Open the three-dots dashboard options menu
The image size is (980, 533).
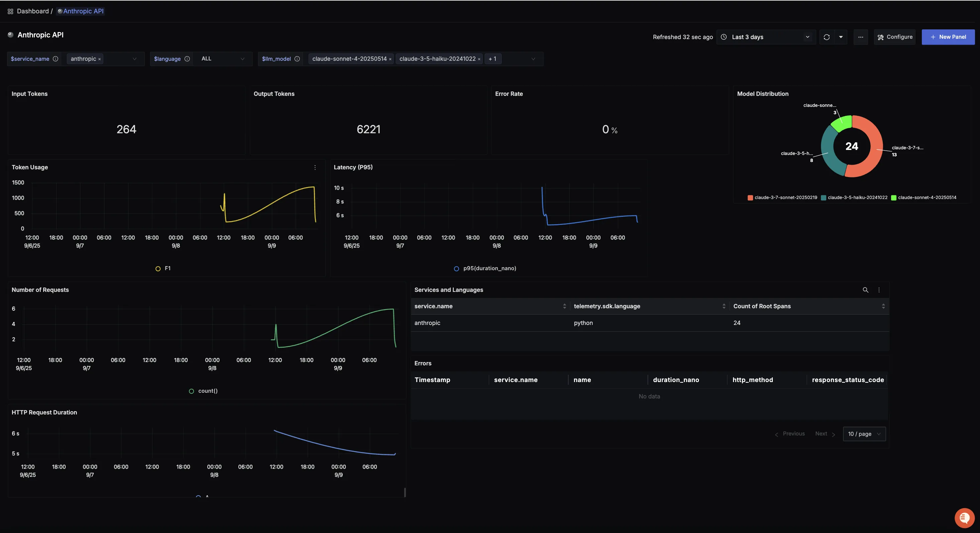click(x=861, y=37)
